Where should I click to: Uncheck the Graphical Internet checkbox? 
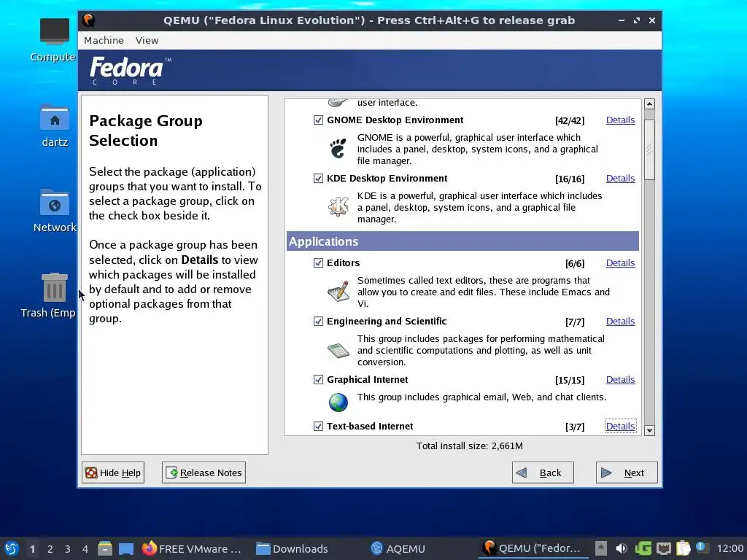click(x=318, y=379)
